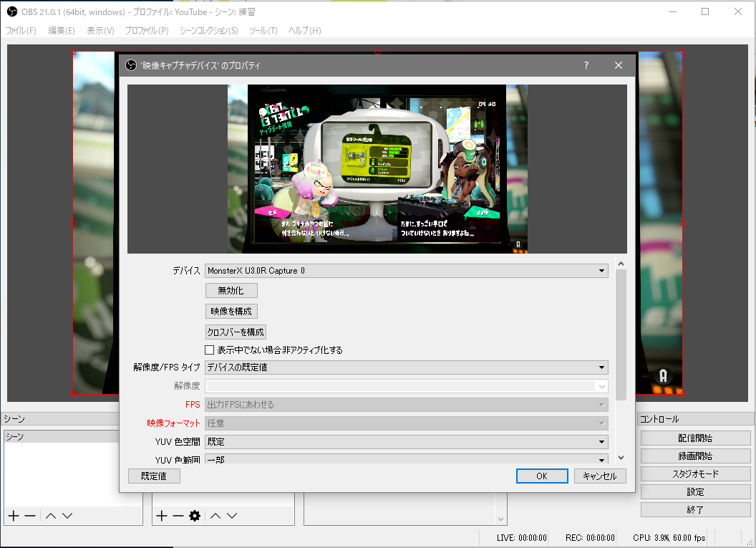Viewport: 756px width, 548px height.
Task: Click the OBS logo in properties dialog title
Action: [x=131, y=65]
